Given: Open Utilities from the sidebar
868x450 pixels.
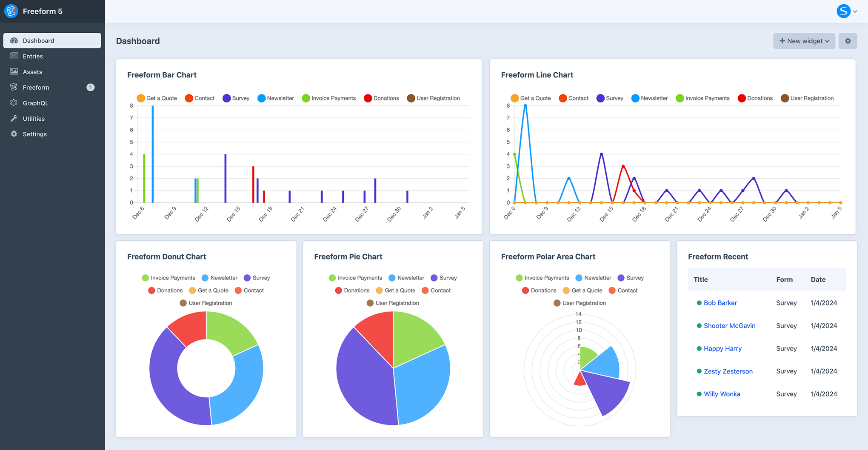Looking at the screenshot, I should (x=33, y=118).
